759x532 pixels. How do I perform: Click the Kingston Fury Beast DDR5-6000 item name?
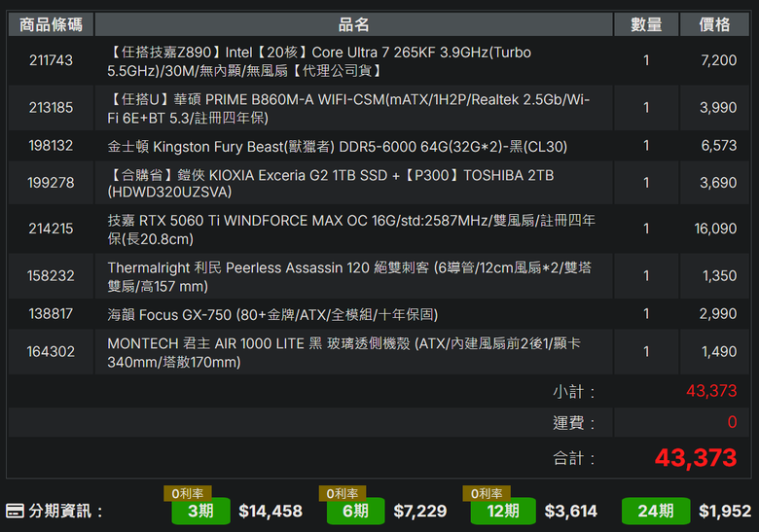(x=338, y=147)
